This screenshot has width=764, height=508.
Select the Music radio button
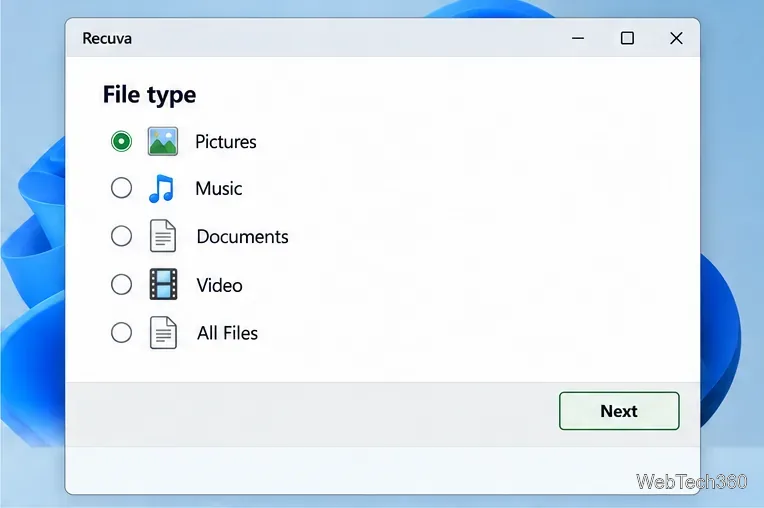pyautogui.click(x=121, y=188)
